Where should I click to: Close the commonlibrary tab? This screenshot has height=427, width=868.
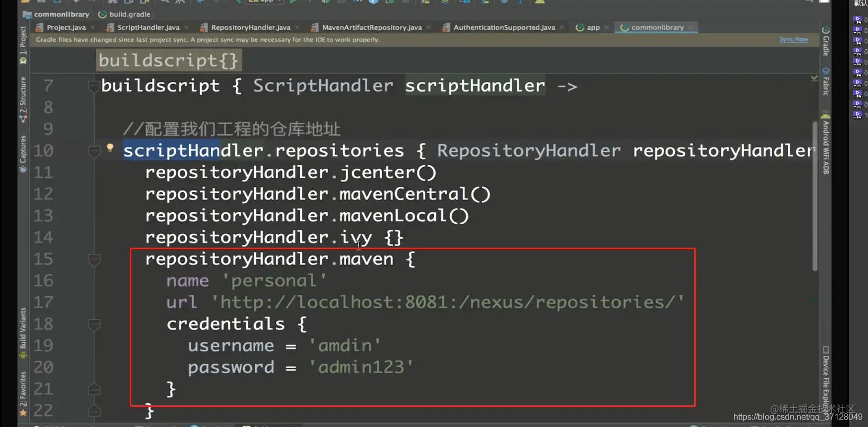pos(691,28)
